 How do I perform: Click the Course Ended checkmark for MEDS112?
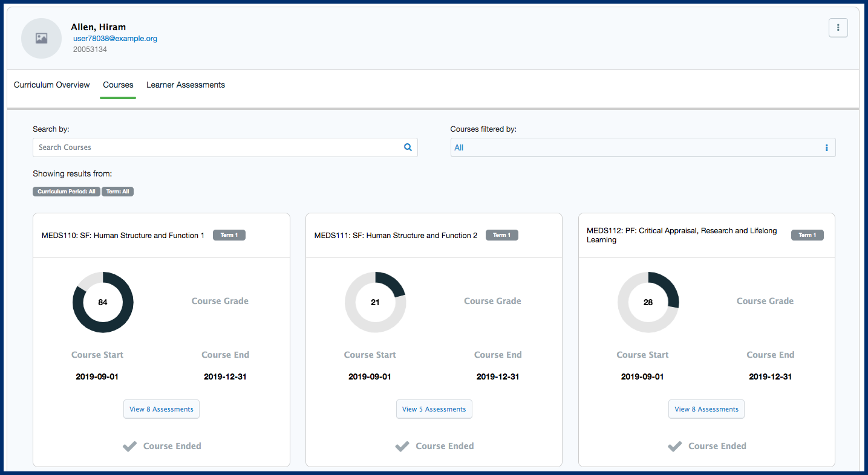tap(675, 446)
